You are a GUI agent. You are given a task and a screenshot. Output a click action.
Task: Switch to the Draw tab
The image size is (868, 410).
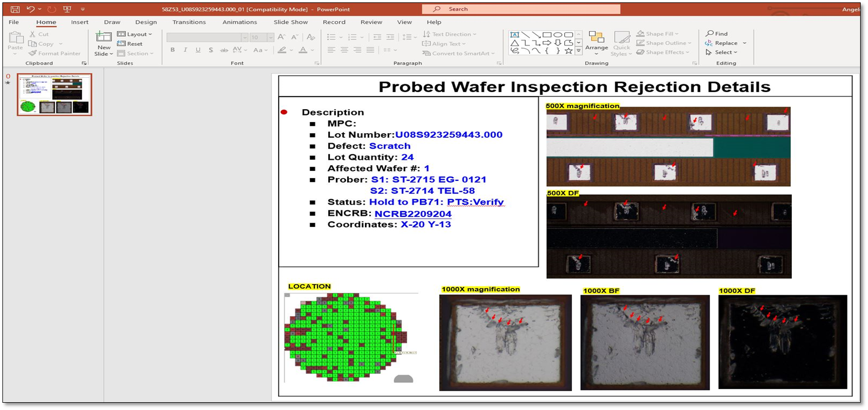[112, 22]
